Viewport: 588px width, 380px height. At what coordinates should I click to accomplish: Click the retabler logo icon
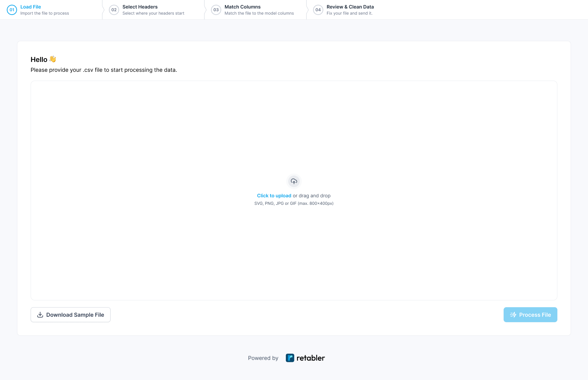click(x=290, y=358)
